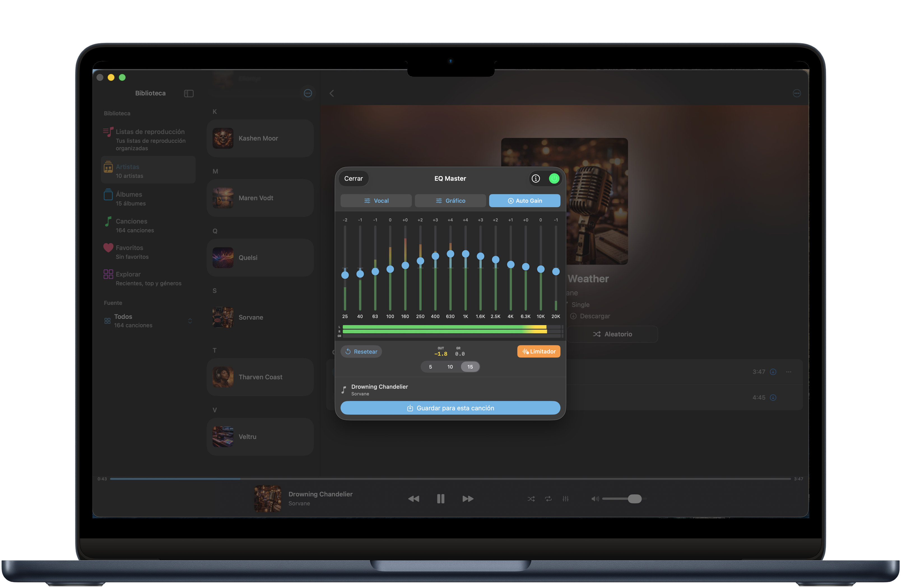Close the EQ with Cerrar
902x588 pixels.
click(353, 178)
